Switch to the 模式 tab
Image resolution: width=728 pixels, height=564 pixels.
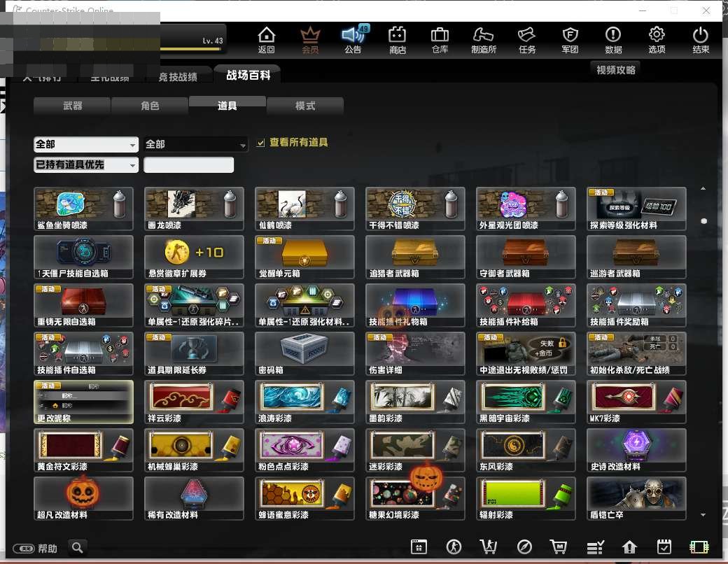[305, 106]
